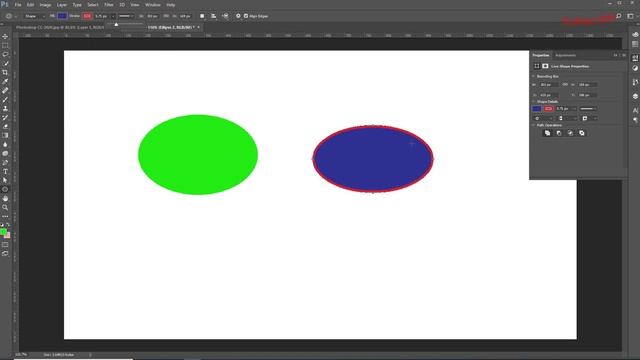Image resolution: width=640 pixels, height=360 pixels.
Task: Toggle the width-height link in options bar
Action: pos(166,16)
